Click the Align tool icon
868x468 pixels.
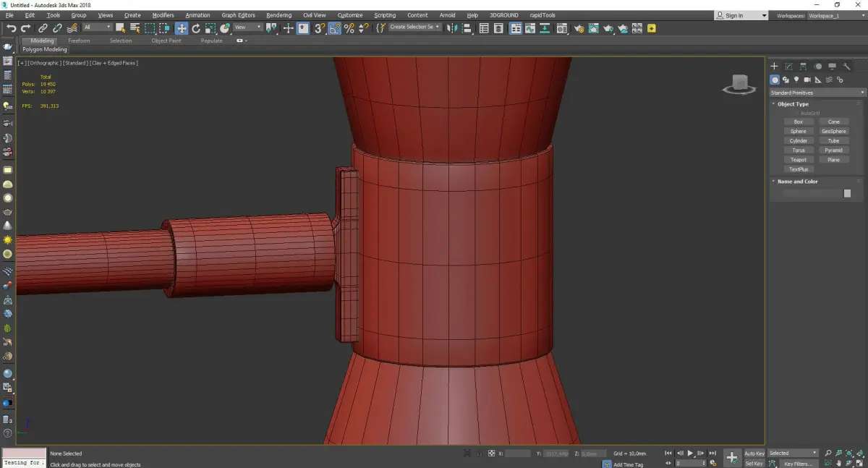tap(467, 28)
